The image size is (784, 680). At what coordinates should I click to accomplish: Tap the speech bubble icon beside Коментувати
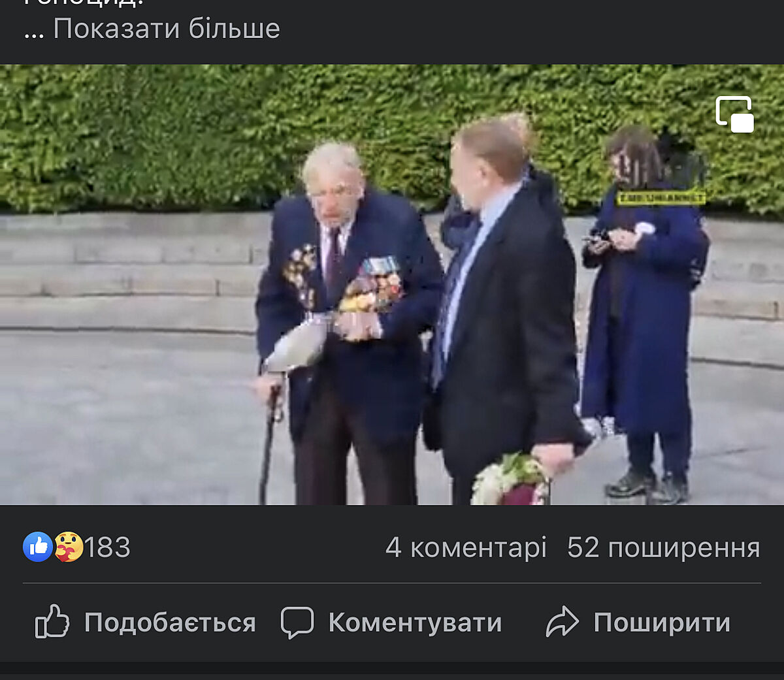[297, 622]
